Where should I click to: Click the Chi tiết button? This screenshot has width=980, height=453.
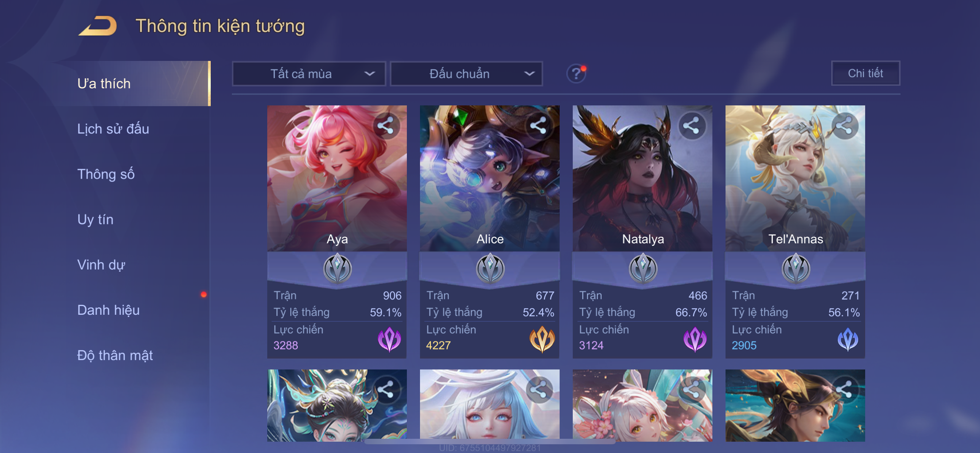pos(865,73)
